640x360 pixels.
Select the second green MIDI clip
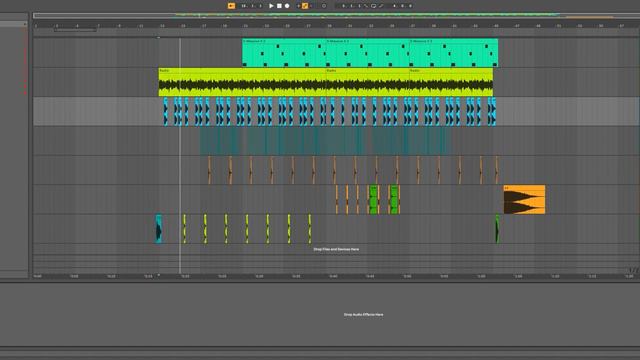pos(367,53)
